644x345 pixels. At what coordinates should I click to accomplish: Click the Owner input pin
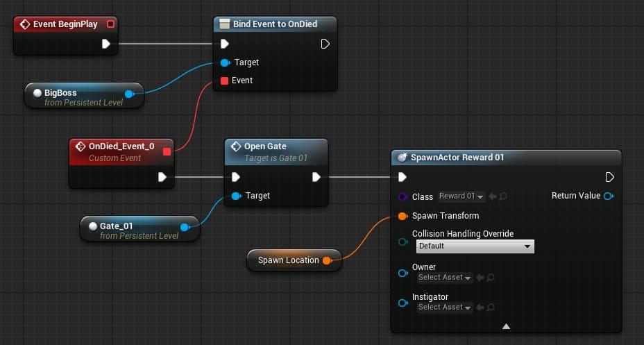point(403,273)
